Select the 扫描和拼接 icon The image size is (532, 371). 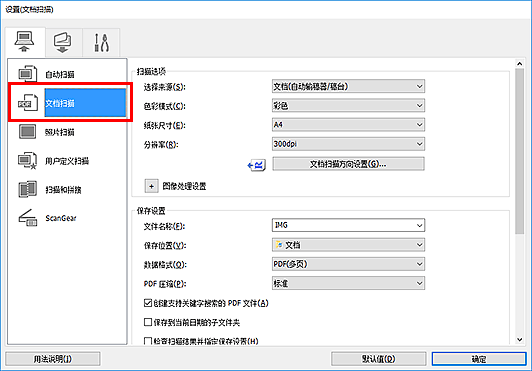point(27,189)
